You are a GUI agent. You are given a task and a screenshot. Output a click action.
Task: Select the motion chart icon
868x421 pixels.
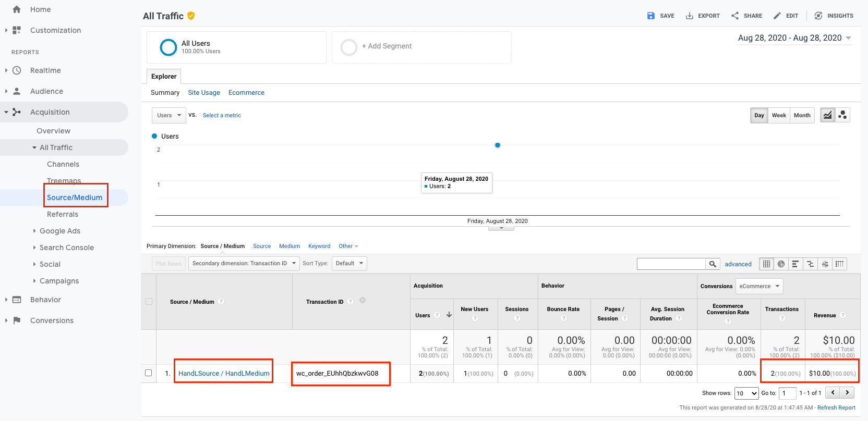pos(842,115)
